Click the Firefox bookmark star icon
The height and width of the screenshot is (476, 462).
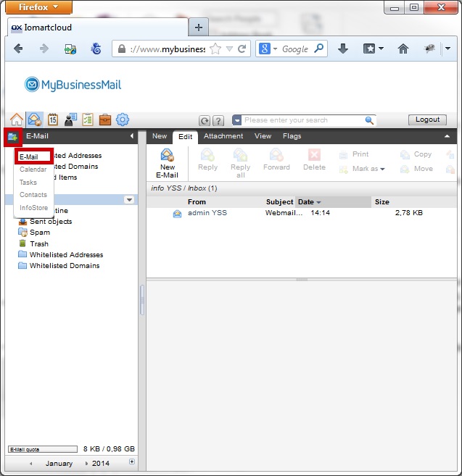[215, 49]
